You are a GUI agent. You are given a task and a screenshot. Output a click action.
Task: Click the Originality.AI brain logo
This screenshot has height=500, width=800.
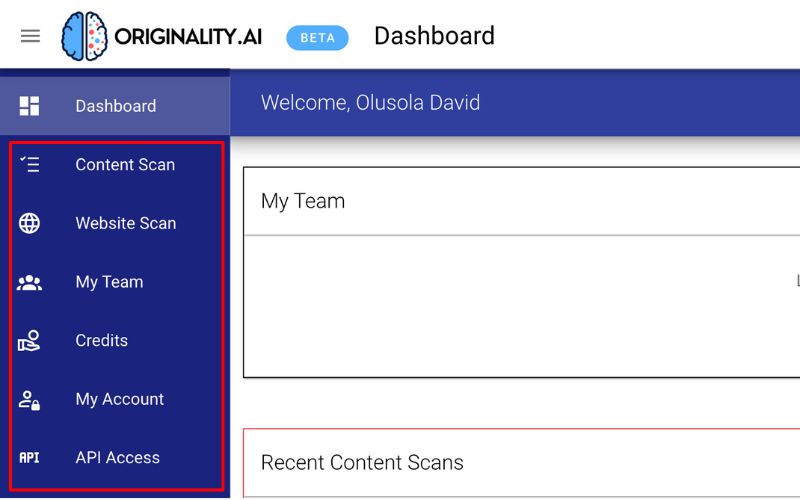coord(84,37)
